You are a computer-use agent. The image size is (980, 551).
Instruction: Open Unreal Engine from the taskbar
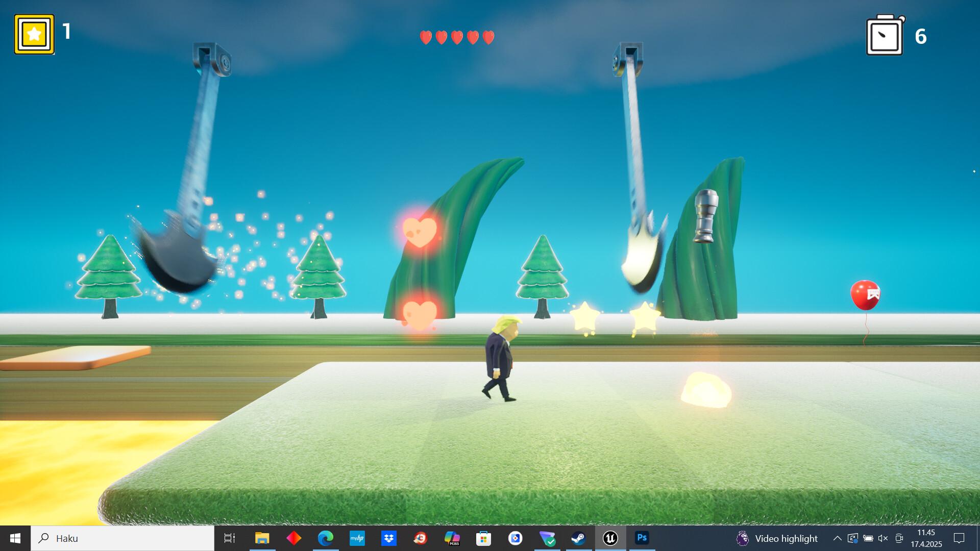pyautogui.click(x=610, y=538)
